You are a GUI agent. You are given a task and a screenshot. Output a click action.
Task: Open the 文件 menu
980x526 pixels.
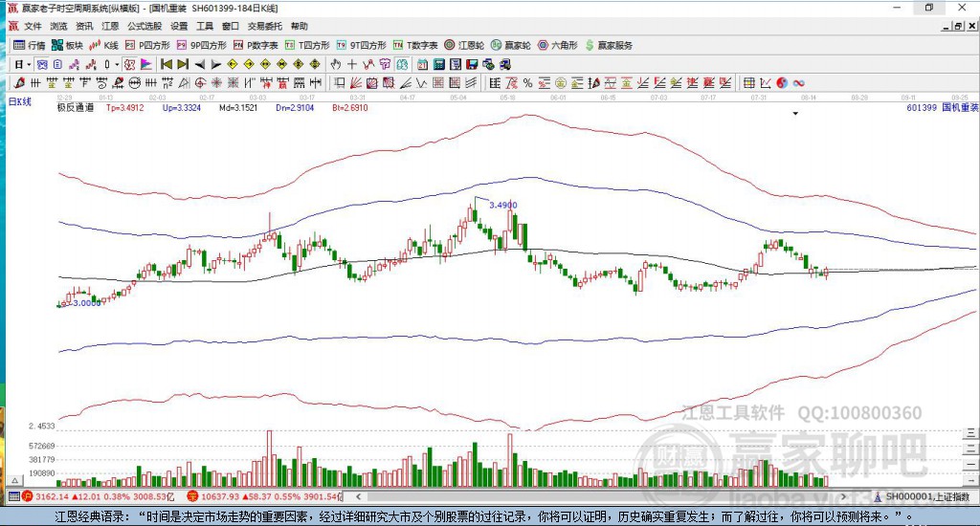[33, 26]
